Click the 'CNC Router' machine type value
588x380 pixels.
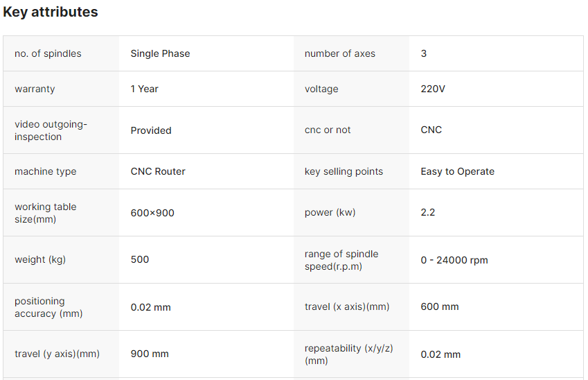(x=158, y=171)
